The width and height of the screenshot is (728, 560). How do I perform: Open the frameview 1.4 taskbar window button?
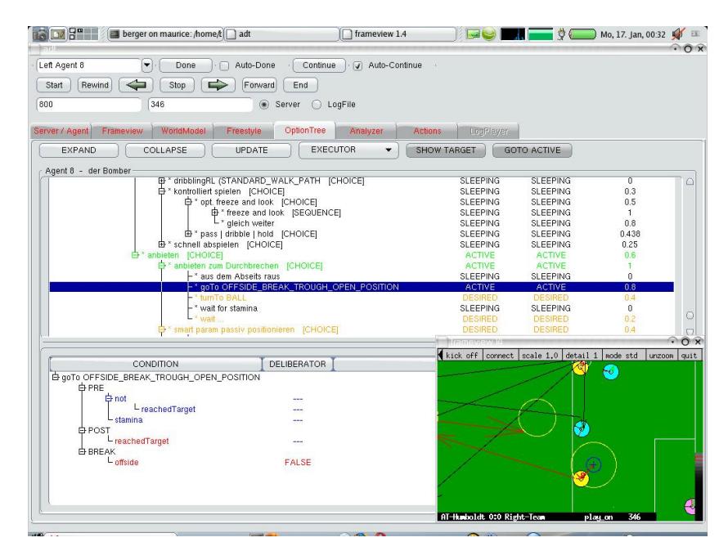398,34
